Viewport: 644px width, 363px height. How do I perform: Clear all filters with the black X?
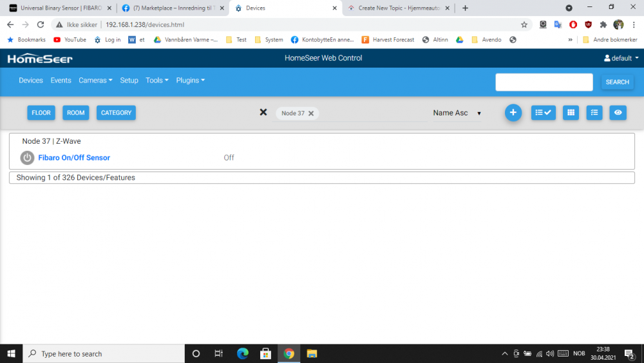pyautogui.click(x=263, y=112)
